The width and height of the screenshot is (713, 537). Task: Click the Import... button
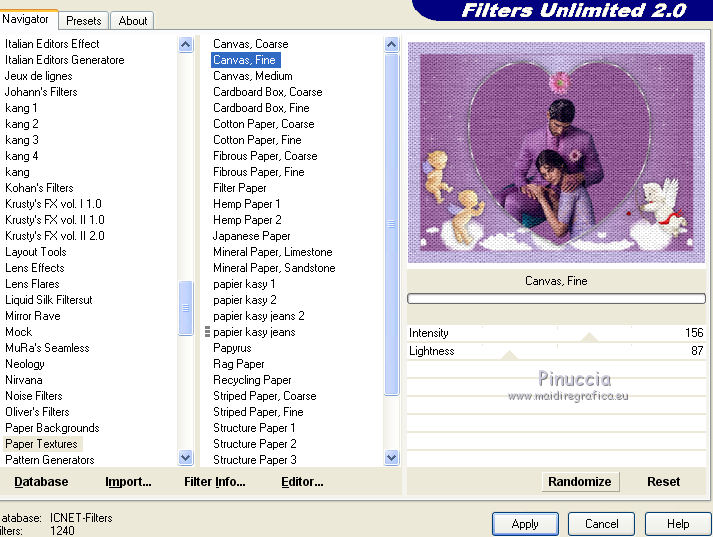[x=128, y=482]
